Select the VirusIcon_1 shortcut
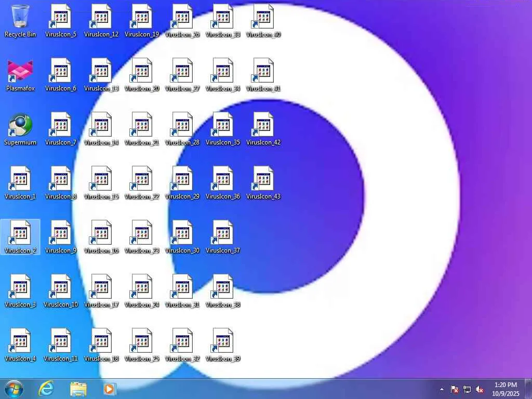This screenshot has width=532, height=399. (x=20, y=183)
